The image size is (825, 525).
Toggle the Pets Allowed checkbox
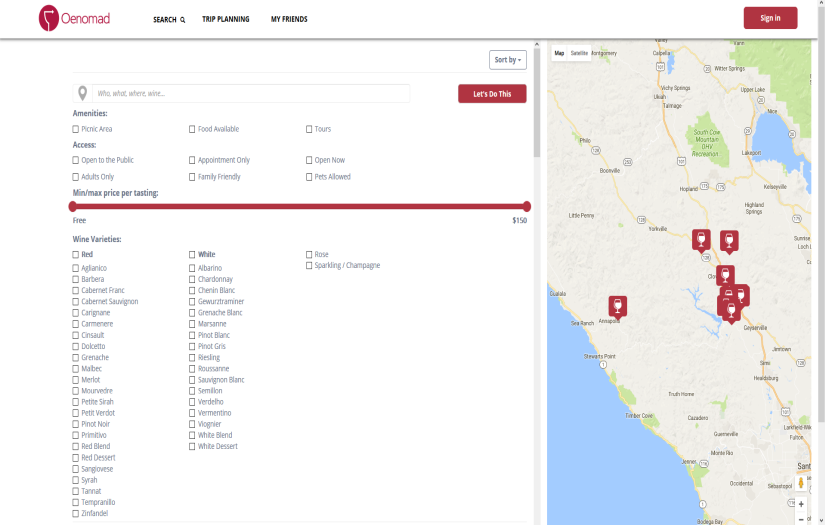(309, 177)
